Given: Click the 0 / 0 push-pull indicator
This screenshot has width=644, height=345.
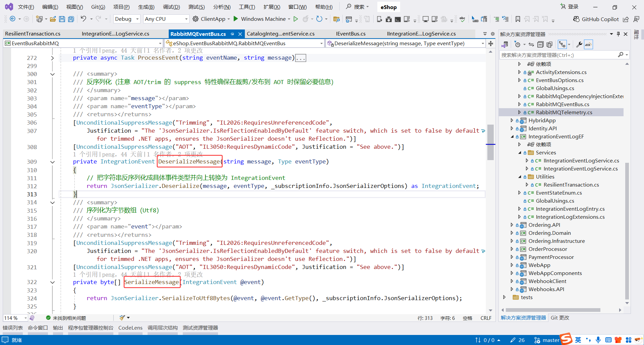Looking at the screenshot, I should click(488, 340).
